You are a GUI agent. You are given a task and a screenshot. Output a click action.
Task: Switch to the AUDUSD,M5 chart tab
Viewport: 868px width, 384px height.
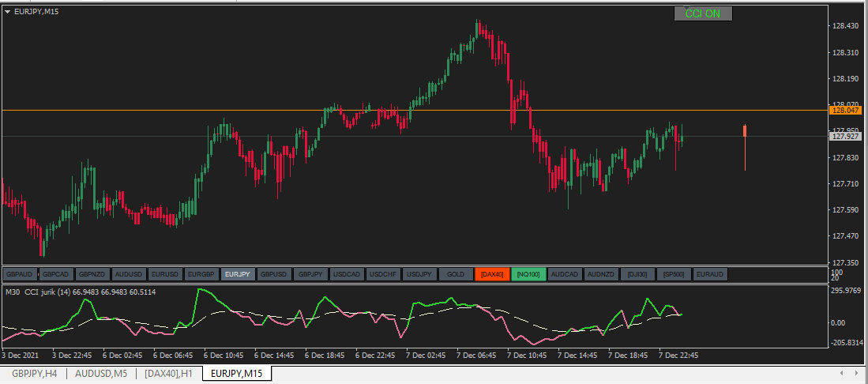coord(101,373)
